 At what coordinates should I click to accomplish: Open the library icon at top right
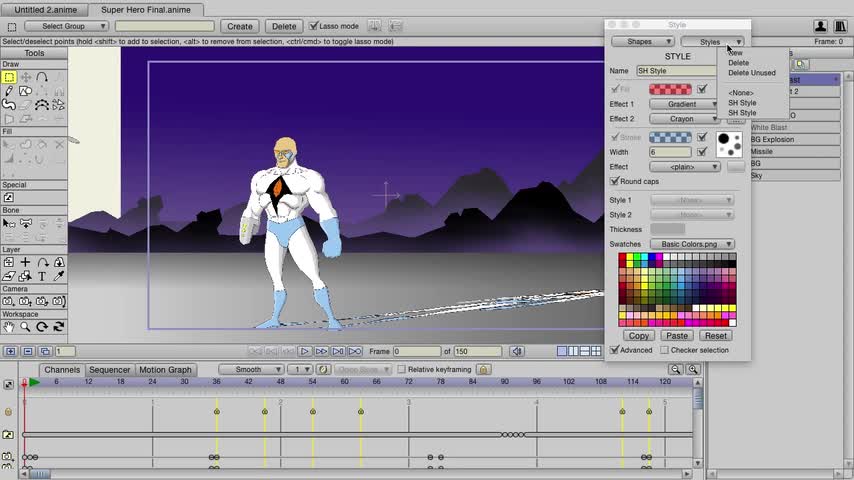[x=840, y=26]
